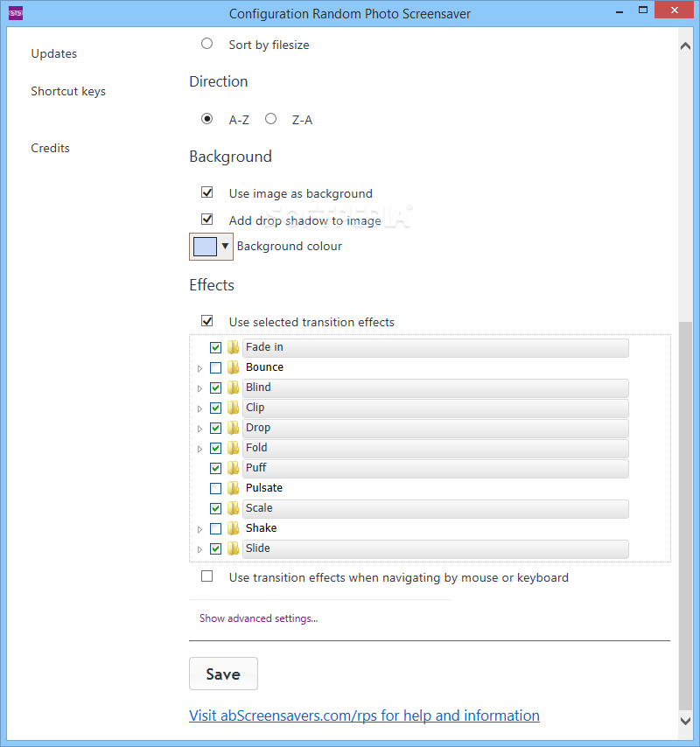This screenshot has width=700, height=747.
Task: Click the Save button
Action: [x=223, y=674]
